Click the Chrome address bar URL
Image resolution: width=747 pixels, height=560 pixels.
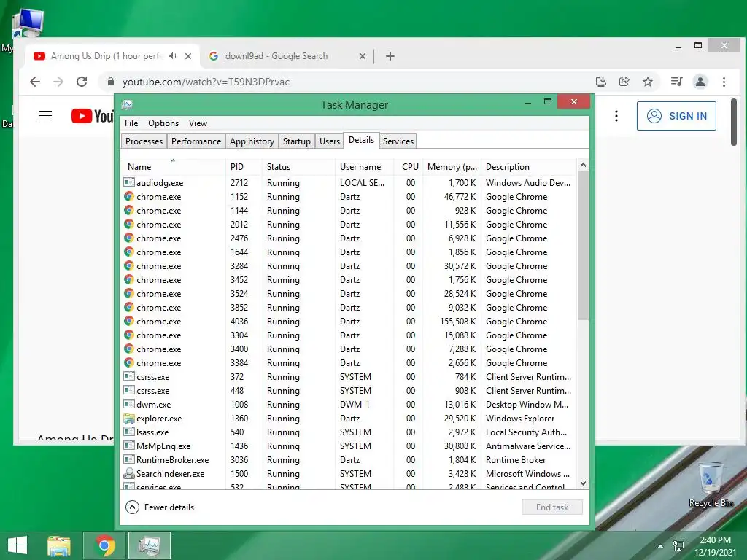pos(206,82)
